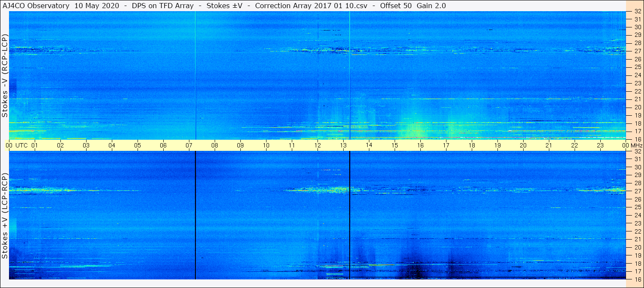Click 22 MHz label of lower Stokes +V panel
Viewport: 644px width, 288px height.
(638, 231)
